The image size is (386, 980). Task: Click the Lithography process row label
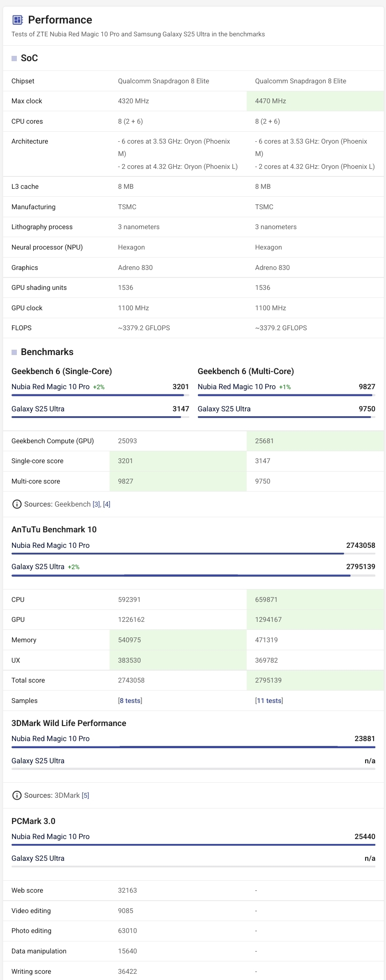[42, 227]
